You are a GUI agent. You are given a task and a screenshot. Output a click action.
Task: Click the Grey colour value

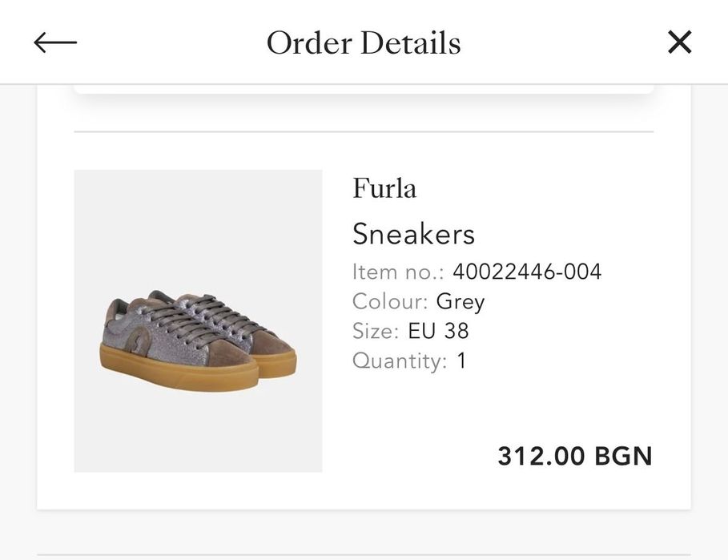click(461, 302)
